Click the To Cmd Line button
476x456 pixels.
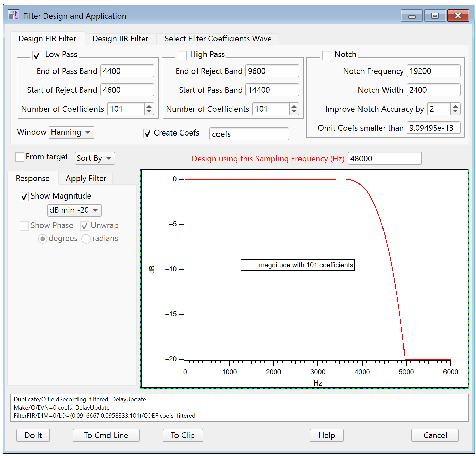[x=106, y=435]
